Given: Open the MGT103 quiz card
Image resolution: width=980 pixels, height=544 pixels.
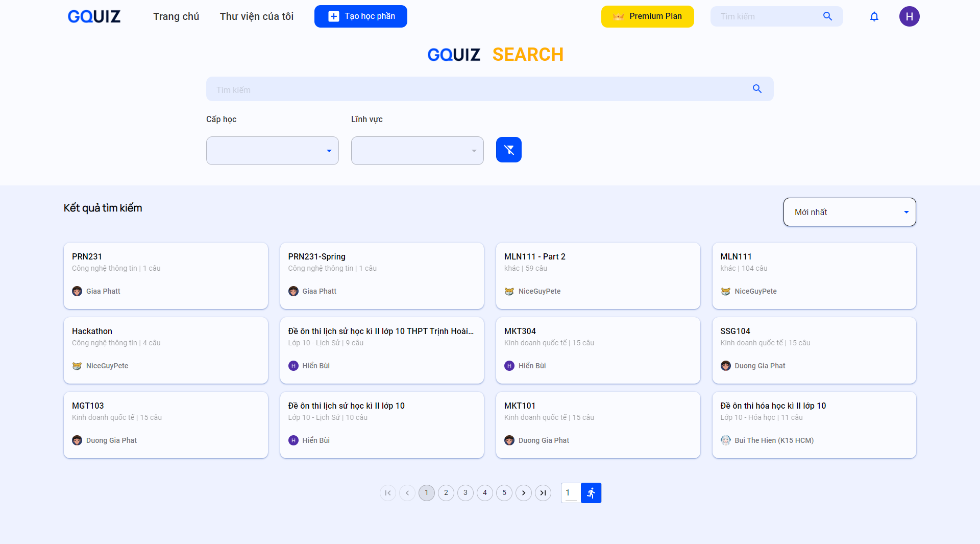Looking at the screenshot, I should (166, 425).
